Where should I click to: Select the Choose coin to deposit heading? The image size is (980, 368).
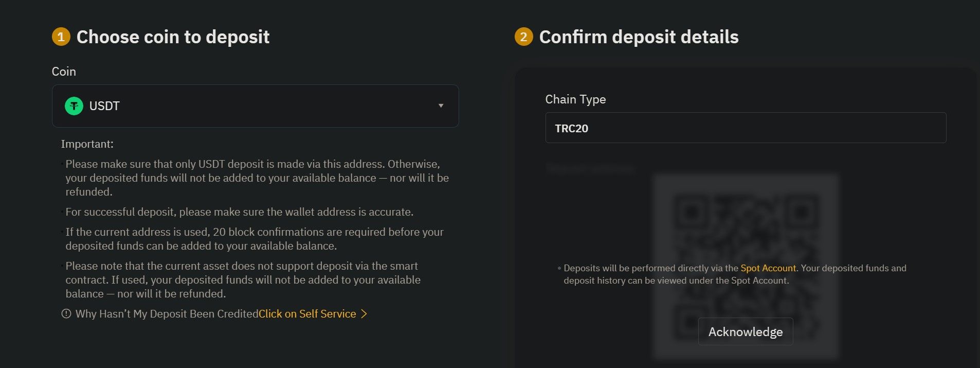tap(173, 37)
